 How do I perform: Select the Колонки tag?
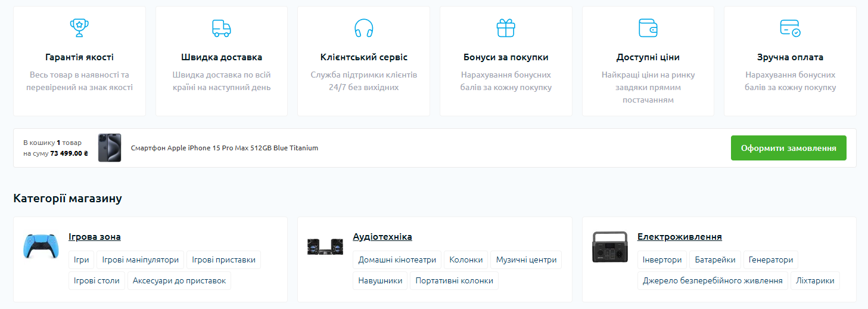(466, 260)
